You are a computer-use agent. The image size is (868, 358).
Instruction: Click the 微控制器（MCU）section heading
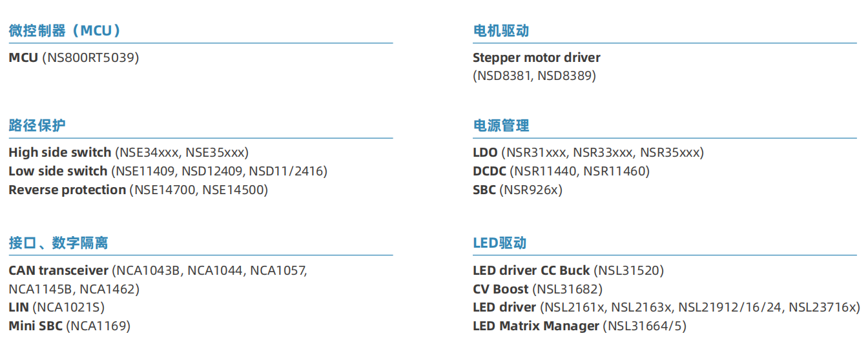65,31
